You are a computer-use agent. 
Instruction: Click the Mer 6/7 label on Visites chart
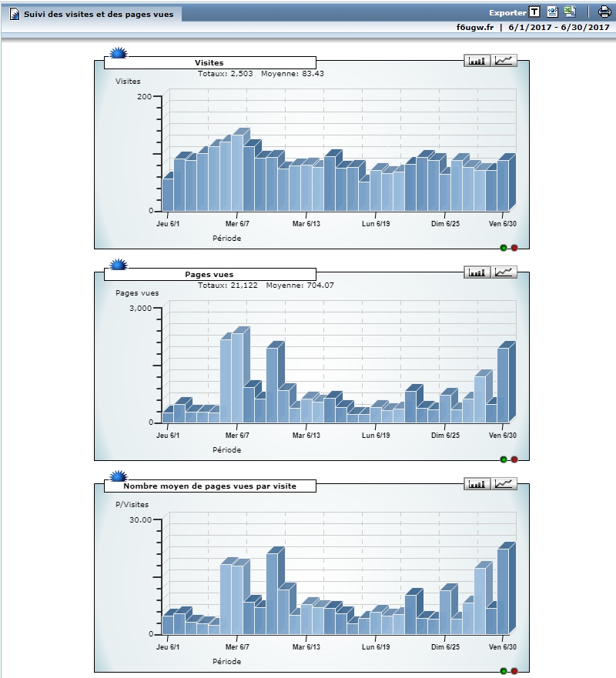coord(237,223)
